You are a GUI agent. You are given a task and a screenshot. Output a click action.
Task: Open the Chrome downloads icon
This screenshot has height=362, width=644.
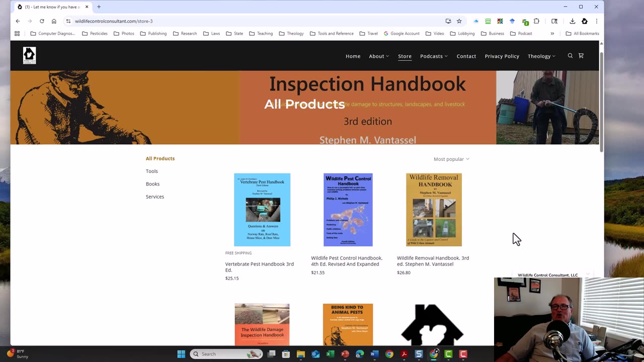tap(573, 21)
